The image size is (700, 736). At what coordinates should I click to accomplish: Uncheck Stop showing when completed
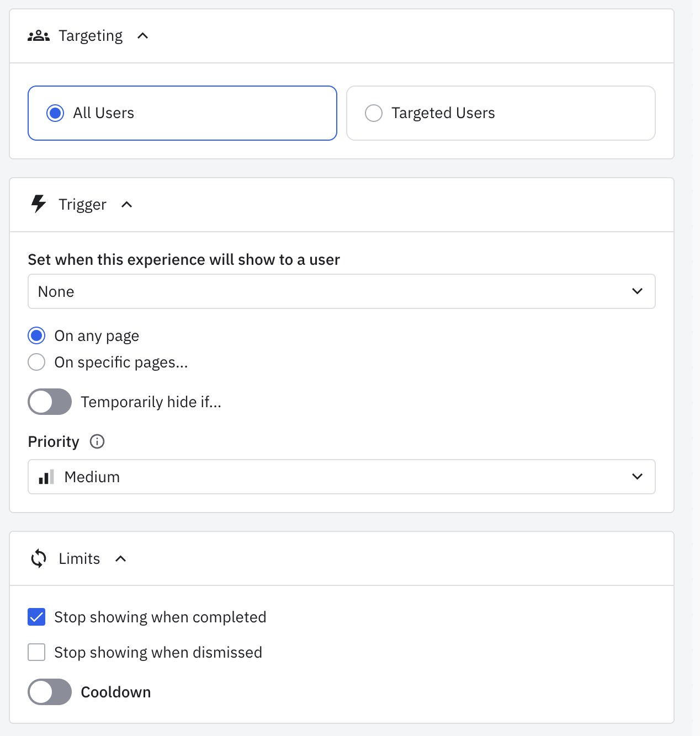coord(36,617)
